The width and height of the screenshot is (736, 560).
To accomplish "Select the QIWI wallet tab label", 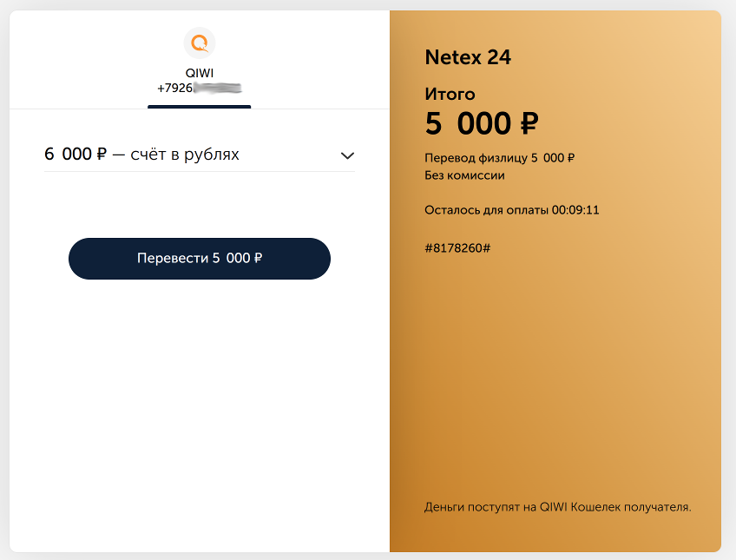I will [x=200, y=73].
